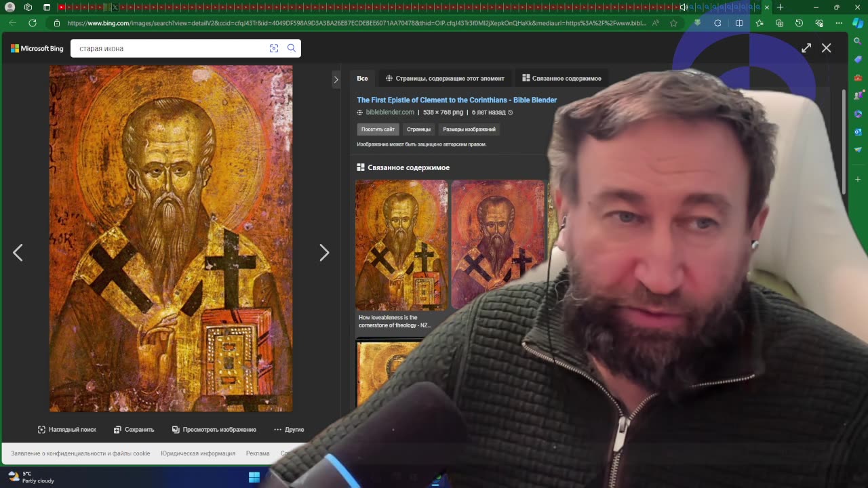Viewport: 868px width, 488px height.
Task: Open privacy and cookie statement link
Action: coord(80,453)
